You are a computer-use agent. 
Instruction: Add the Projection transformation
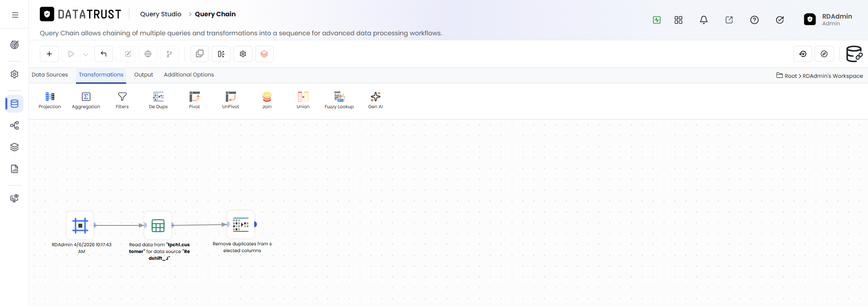[50, 100]
